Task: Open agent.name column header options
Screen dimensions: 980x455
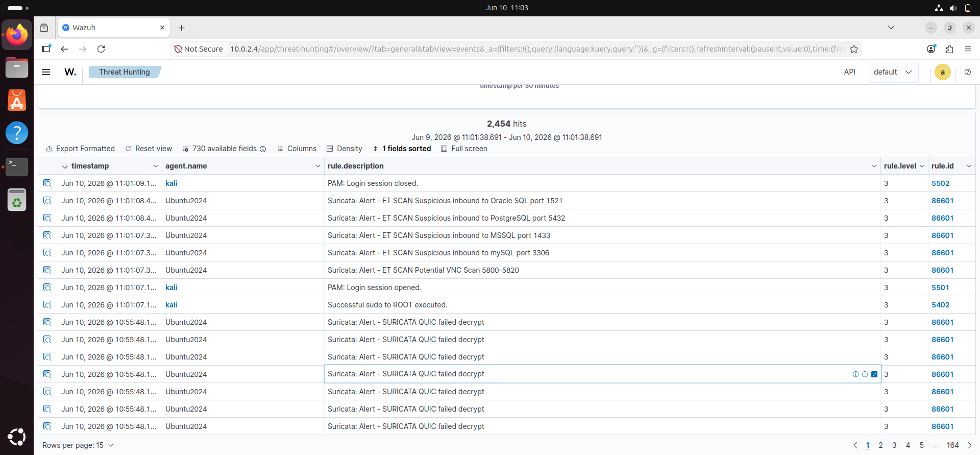Action: [317, 166]
